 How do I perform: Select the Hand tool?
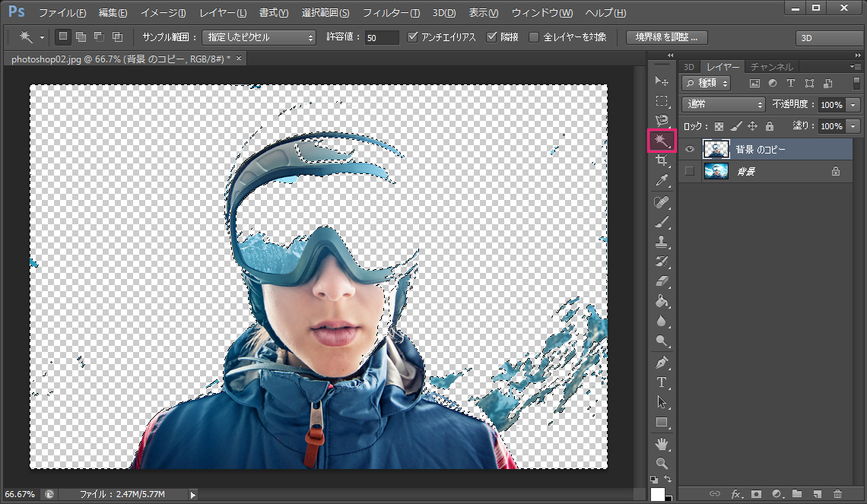(661, 443)
